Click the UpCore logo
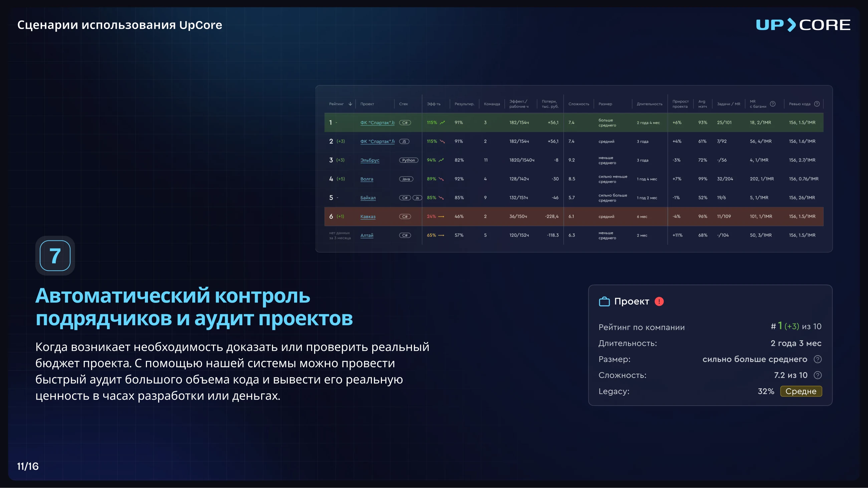The height and width of the screenshot is (488, 868). pyautogui.click(x=803, y=25)
